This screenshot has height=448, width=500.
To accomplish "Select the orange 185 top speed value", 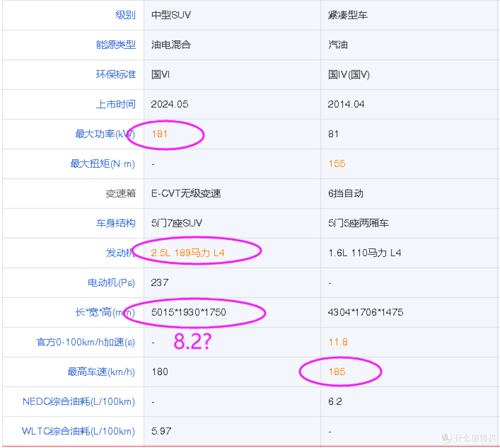I will point(337,372).
